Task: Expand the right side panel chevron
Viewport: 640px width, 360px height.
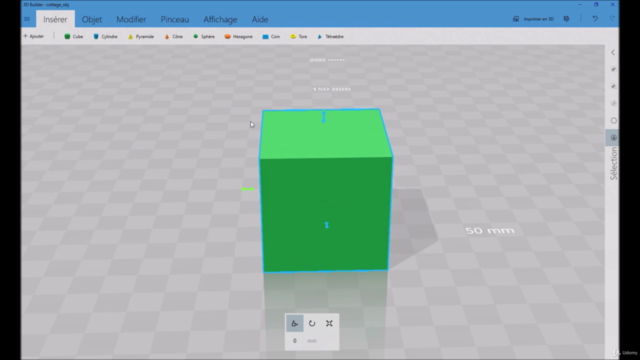Action: click(x=613, y=52)
